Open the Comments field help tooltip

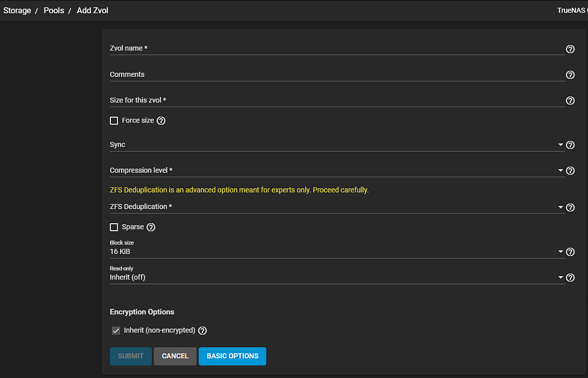570,75
